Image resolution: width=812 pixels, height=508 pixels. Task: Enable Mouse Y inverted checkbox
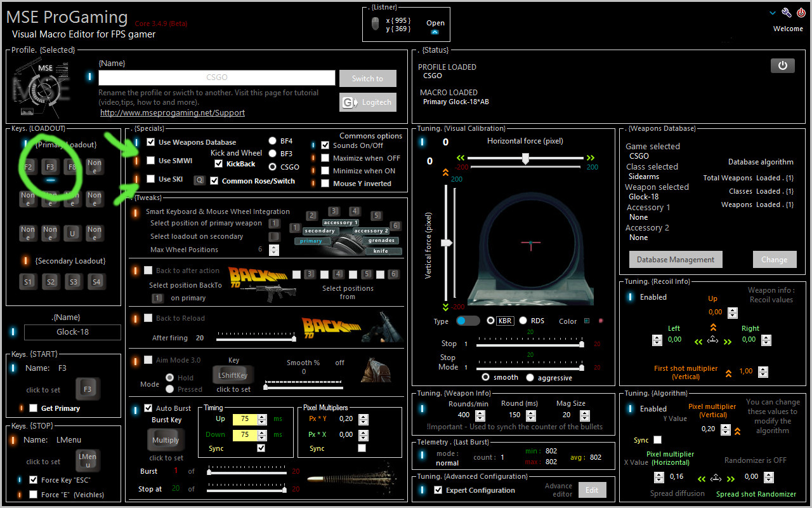[325, 184]
